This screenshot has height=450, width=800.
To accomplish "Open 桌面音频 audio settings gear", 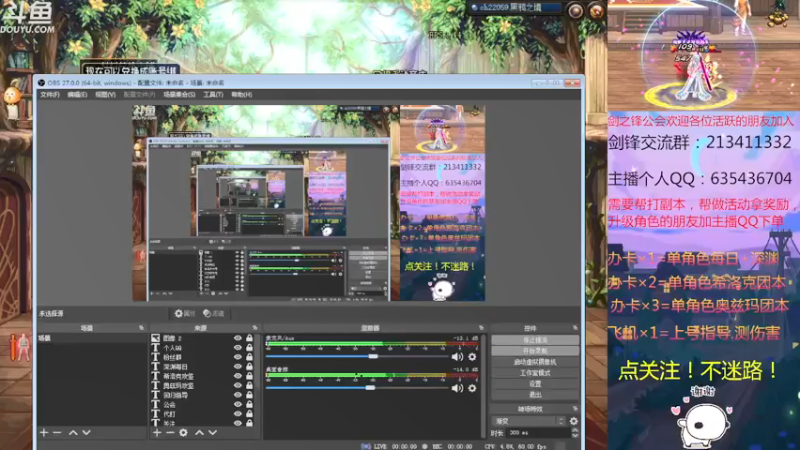I will click(472, 388).
